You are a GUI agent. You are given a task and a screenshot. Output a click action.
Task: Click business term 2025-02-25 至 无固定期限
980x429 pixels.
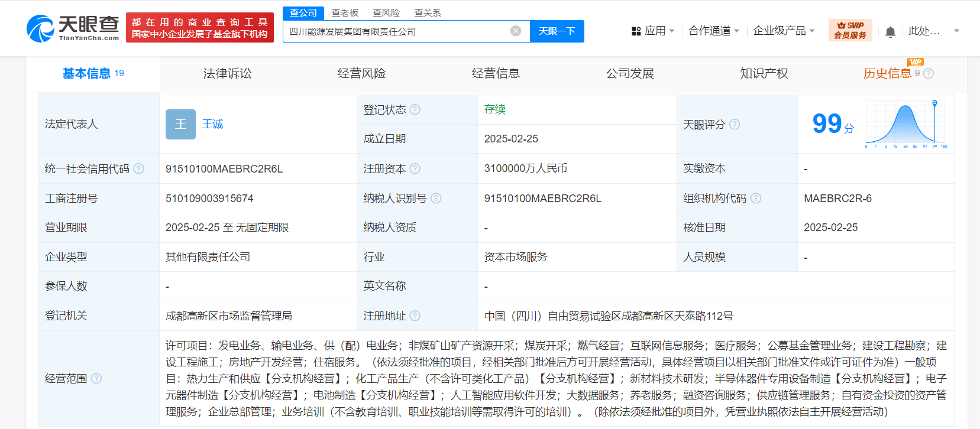227,227
